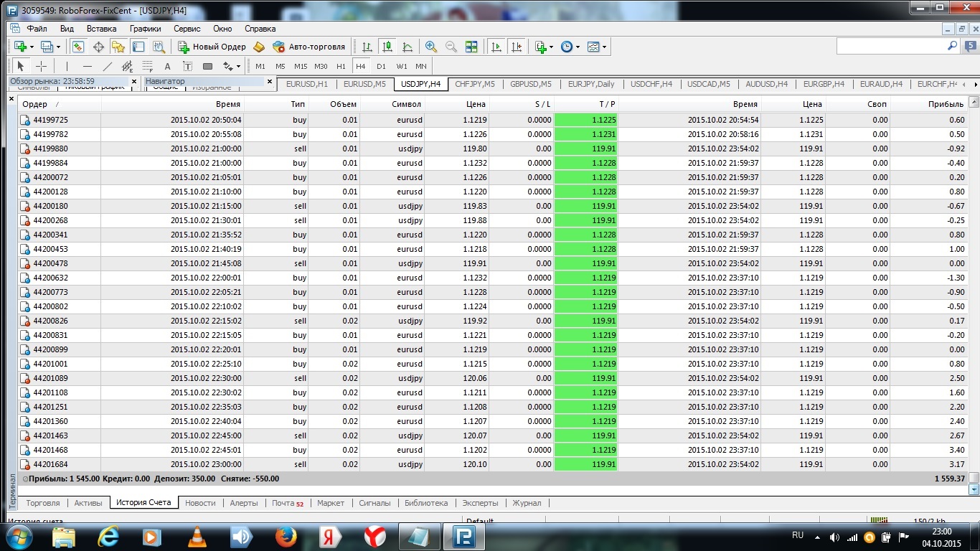Set timeframe to H1
This screenshot has width=980, height=551.
[341, 66]
